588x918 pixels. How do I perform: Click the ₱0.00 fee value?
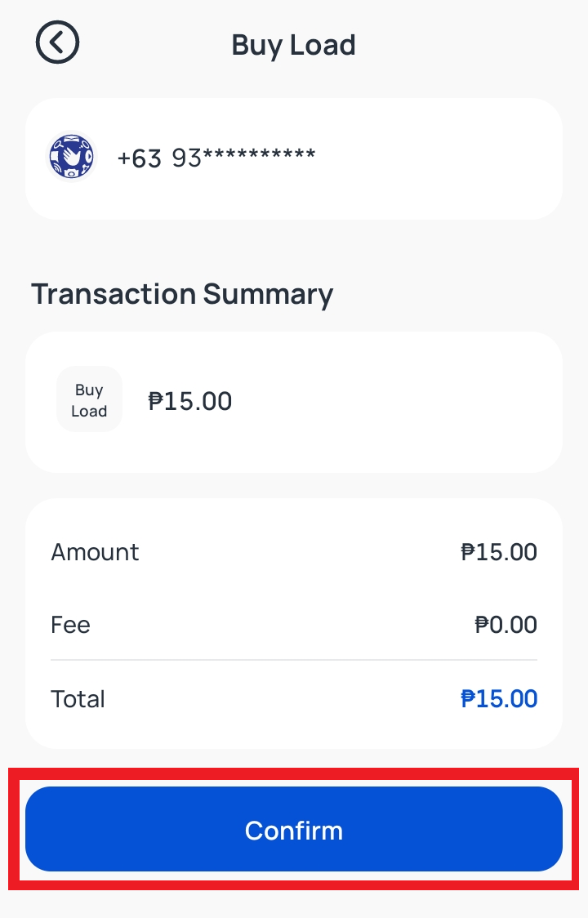tap(506, 626)
